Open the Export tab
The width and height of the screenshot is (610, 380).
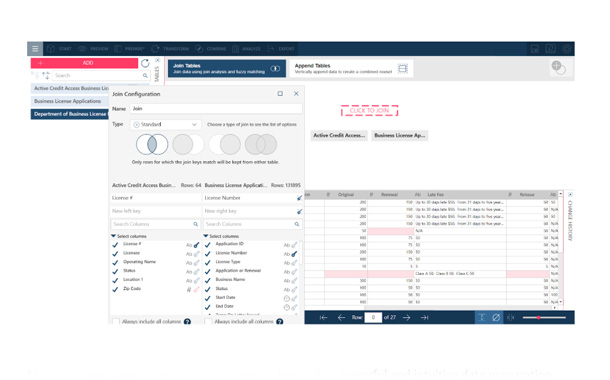[x=280, y=49]
